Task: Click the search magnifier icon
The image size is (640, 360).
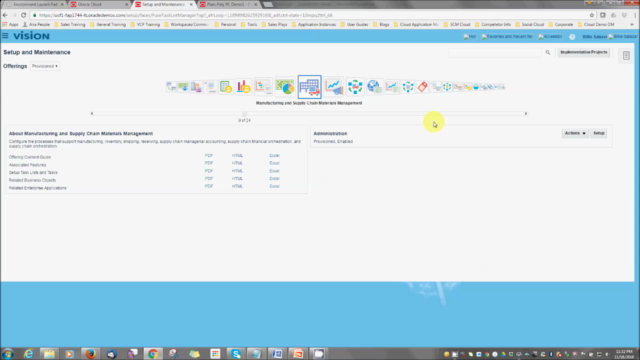Action: click(548, 52)
